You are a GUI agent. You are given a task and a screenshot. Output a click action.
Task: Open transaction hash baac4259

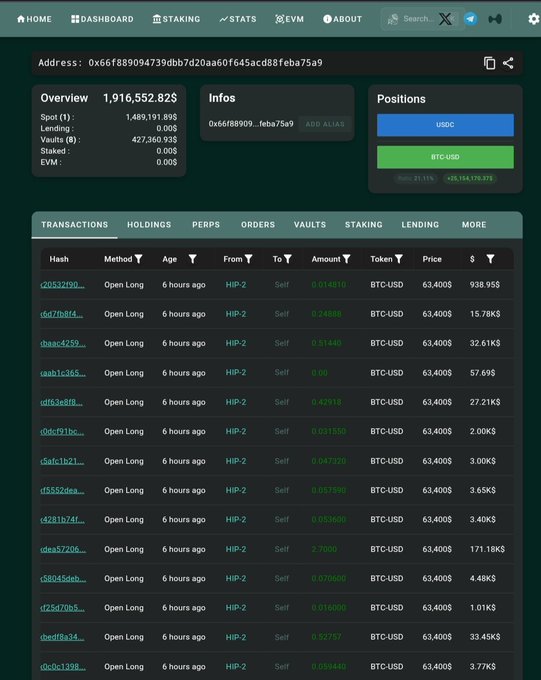click(x=63, y=343)
